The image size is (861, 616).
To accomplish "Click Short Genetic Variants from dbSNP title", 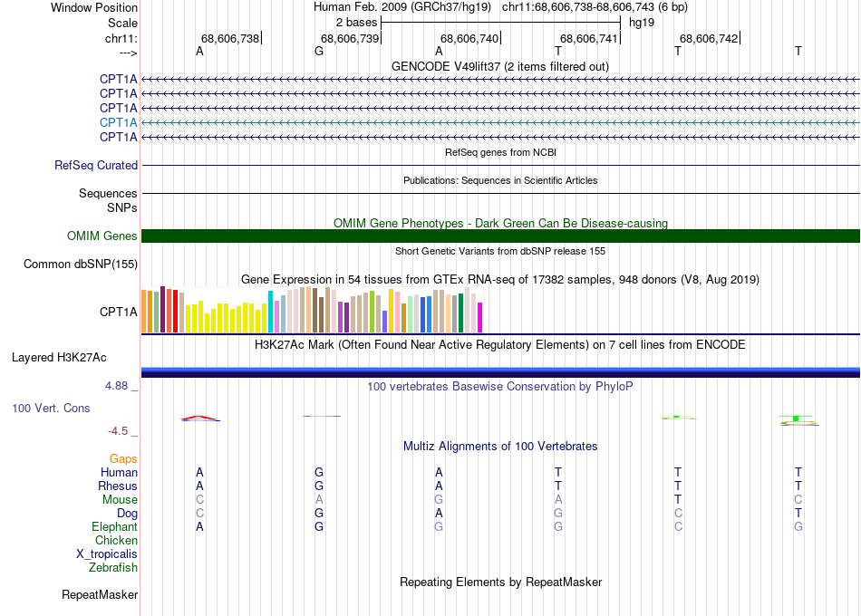I will pos(500,251).
